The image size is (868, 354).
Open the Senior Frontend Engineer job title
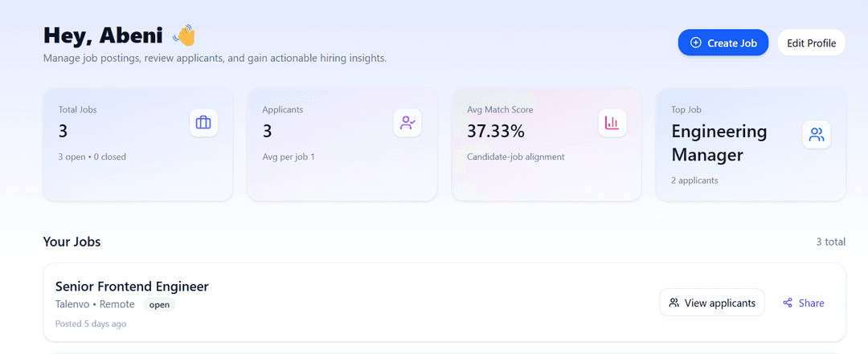point(132,287)
